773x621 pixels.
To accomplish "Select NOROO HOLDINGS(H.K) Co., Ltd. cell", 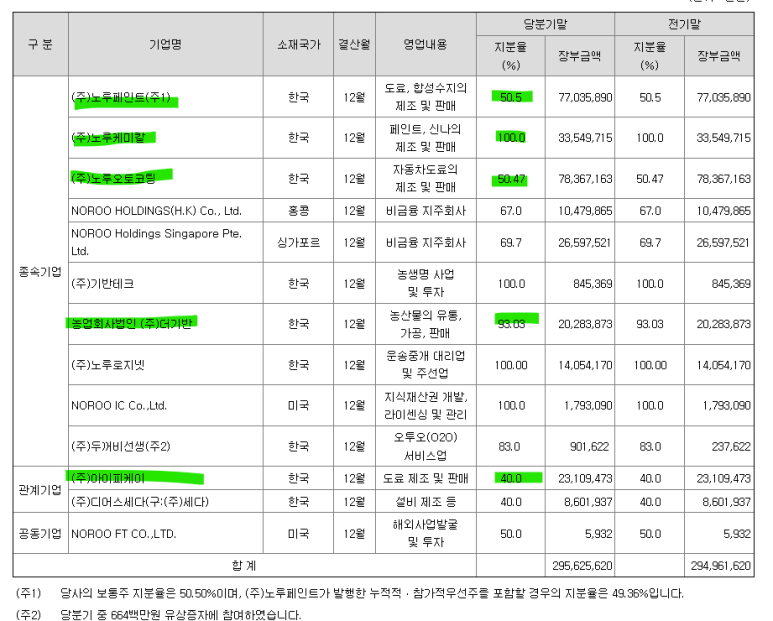I will point(166,211).
